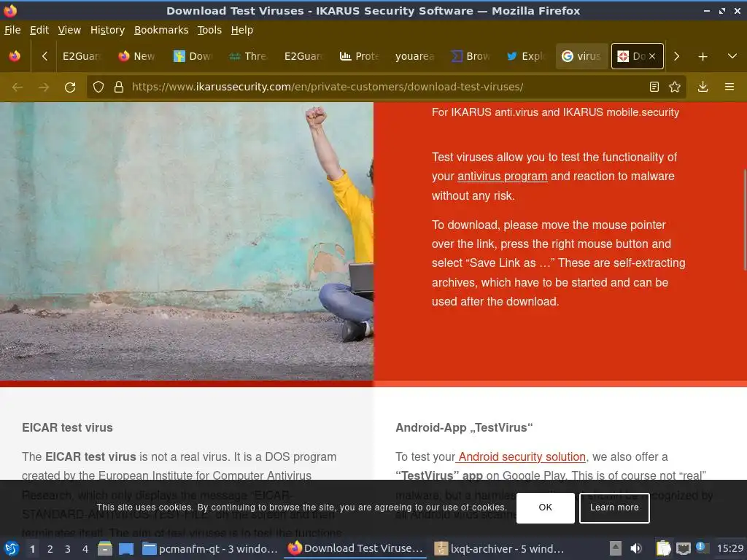This screenshot has height=560, width=747.
Task: Bookmark this page with star icon
Action: (675, 87)
